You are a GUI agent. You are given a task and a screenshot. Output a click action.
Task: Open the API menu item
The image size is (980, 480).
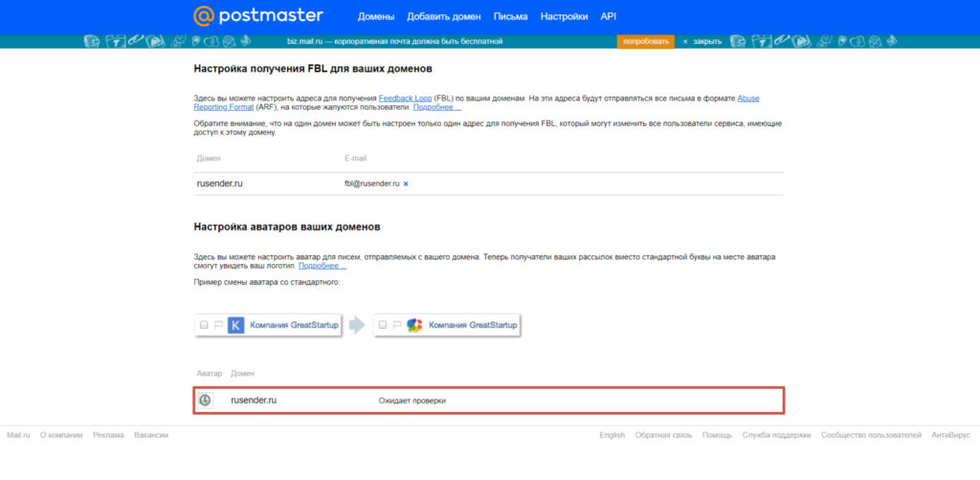coord(608,17)
